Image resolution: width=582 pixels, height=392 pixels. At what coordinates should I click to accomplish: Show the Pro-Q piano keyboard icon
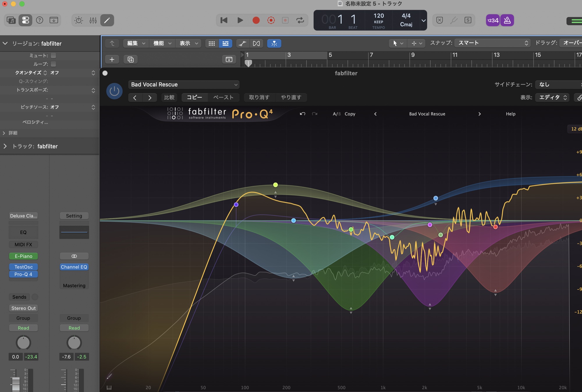point(109,387)
